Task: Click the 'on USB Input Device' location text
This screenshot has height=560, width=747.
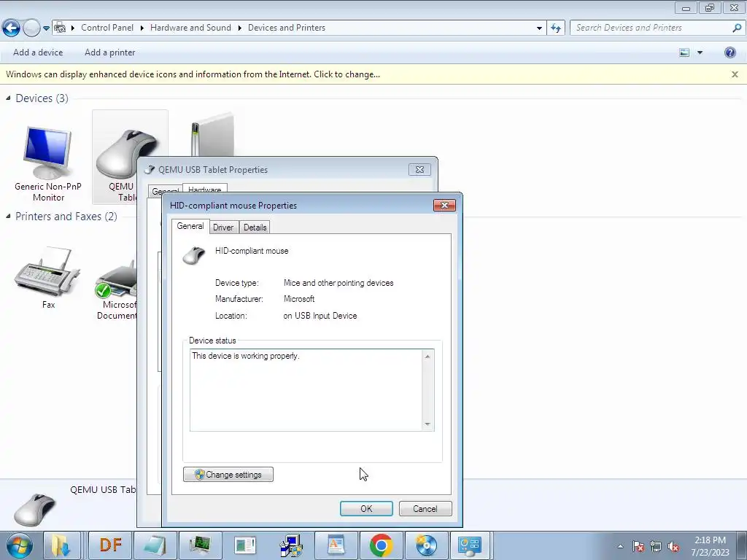Action: [x=320, y=316]
